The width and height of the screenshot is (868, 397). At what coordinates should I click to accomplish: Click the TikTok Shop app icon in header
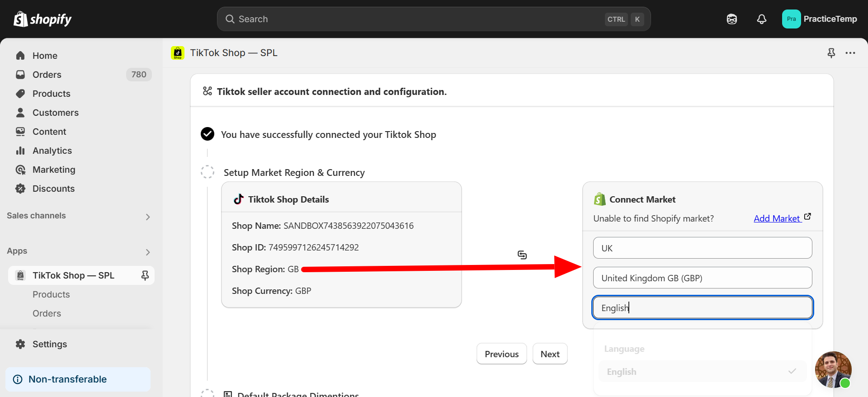point(178,53)
